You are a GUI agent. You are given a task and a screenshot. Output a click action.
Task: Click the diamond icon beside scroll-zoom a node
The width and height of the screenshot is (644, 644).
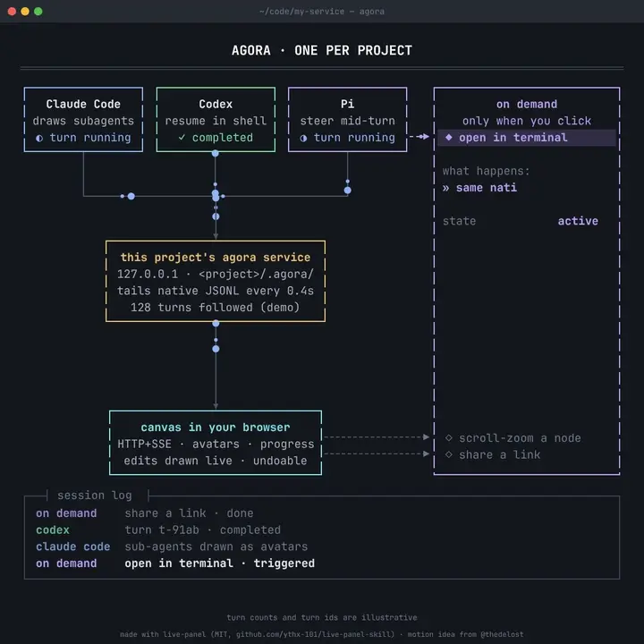[449, 437]
